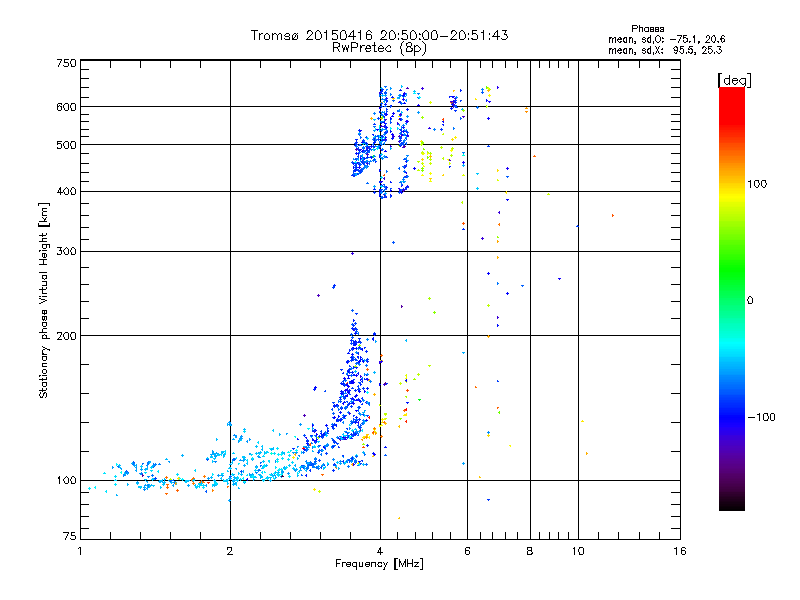
Task: Click the y-axis tick label '600'
Action: [x=66, y=107]
